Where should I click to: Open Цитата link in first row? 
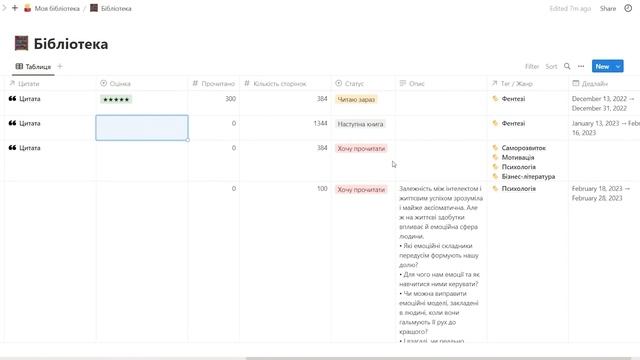click(29, 99)
